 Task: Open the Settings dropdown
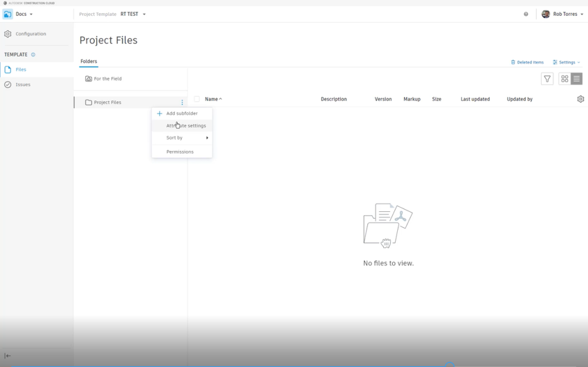coord(567,62)
